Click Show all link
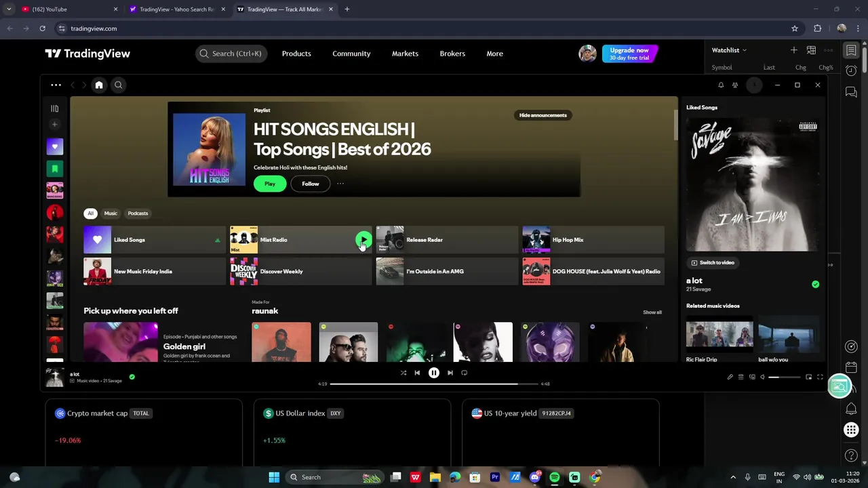868x488 pixels. tap(652, 312)
